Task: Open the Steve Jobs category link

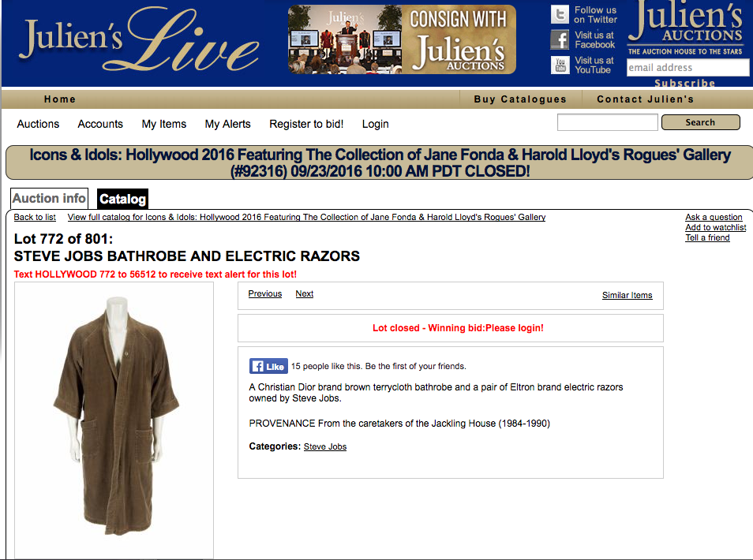Action: tap(324, 446)
